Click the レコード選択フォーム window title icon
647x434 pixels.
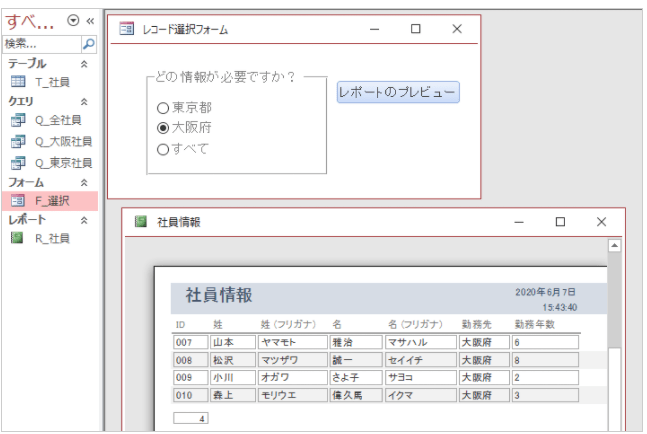(x=126, y=30)
